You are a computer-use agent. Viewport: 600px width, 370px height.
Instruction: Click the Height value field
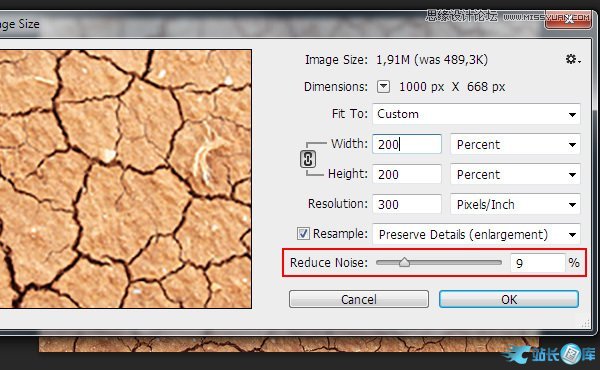click(407, 174)
